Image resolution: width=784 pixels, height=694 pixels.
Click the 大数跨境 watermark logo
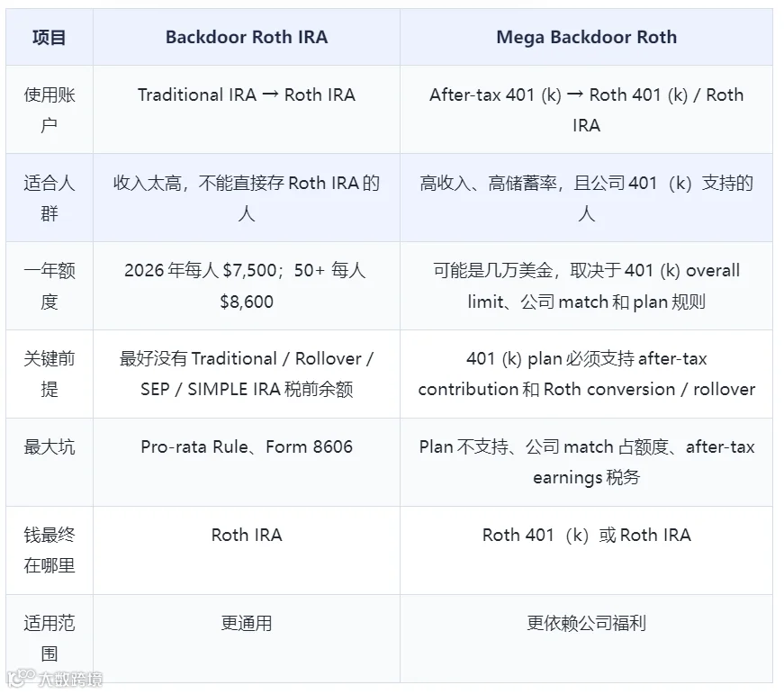click(x=55, y=678)
